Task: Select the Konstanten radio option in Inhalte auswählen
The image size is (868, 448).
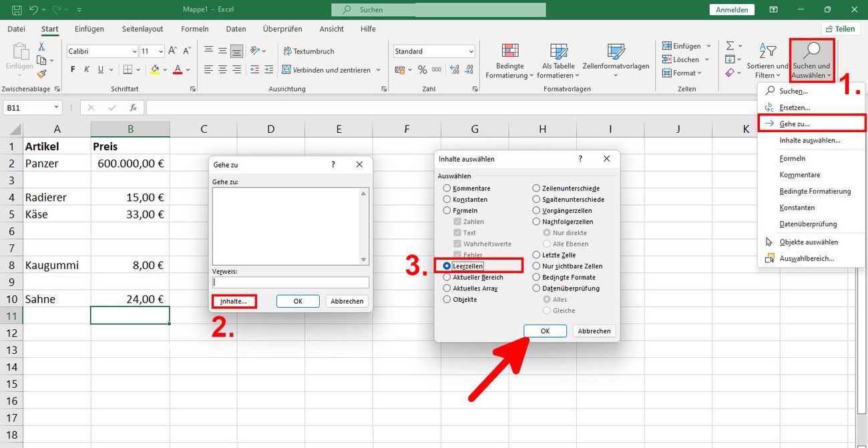Action: tap(447, 199)
